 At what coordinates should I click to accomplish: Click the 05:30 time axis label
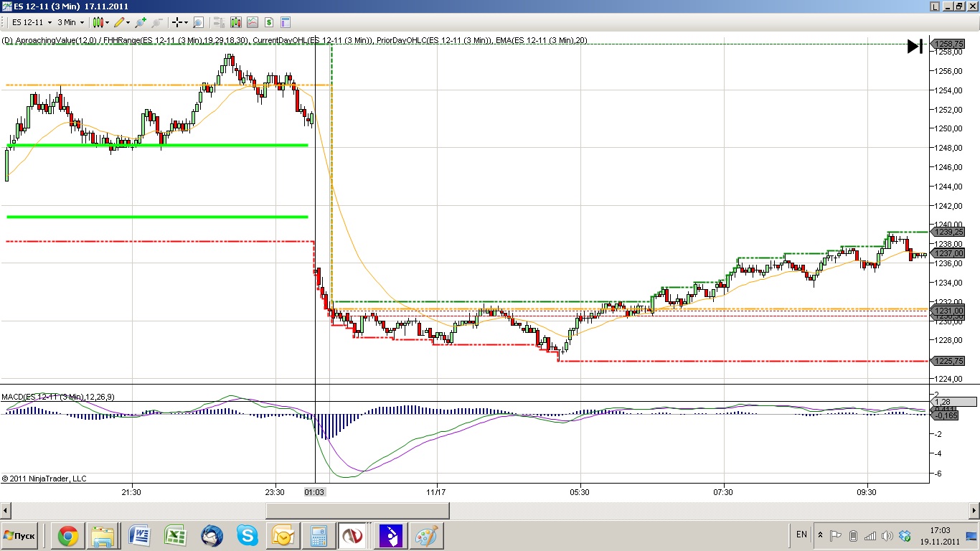coord(580,492)
